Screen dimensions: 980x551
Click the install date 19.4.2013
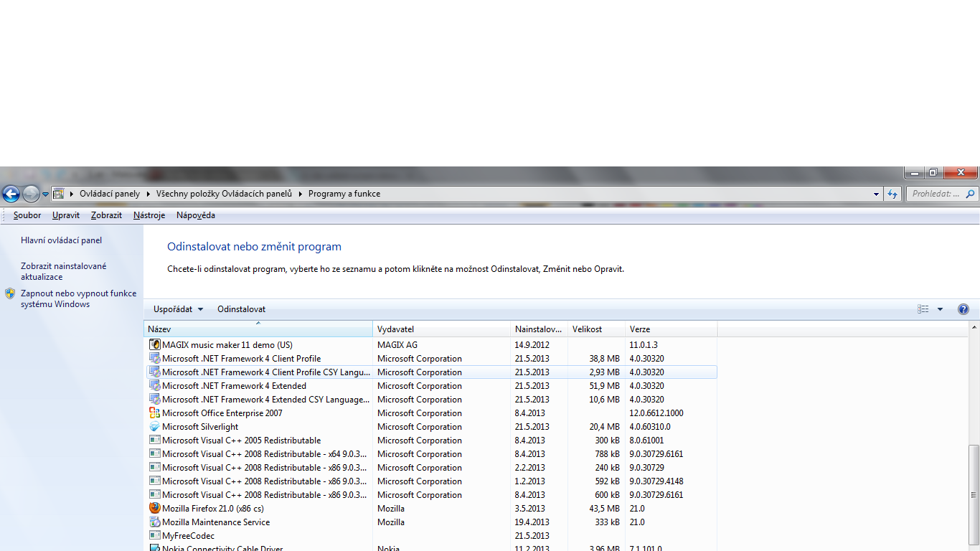pos(532,522)
